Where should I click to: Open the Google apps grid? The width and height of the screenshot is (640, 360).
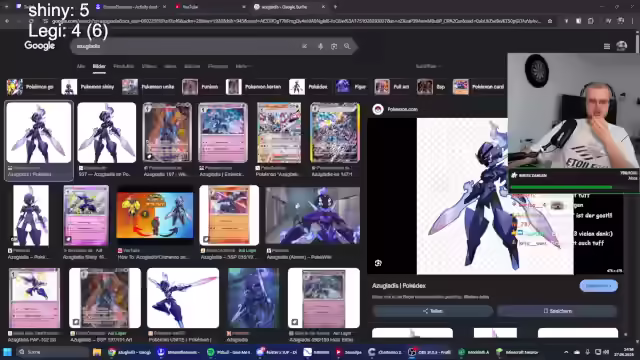click(x=607, y=46)
